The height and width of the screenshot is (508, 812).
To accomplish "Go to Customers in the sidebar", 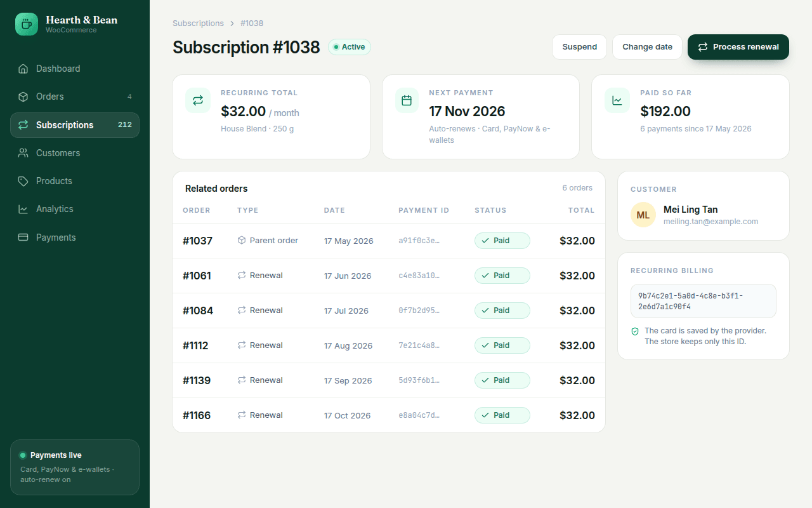I will [75, 153].
